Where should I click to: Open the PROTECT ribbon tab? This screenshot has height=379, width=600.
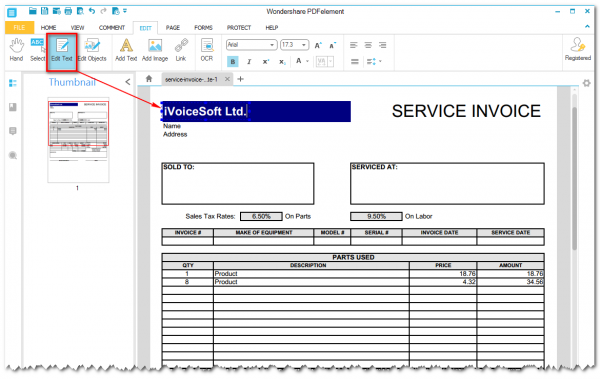point(239,28)
